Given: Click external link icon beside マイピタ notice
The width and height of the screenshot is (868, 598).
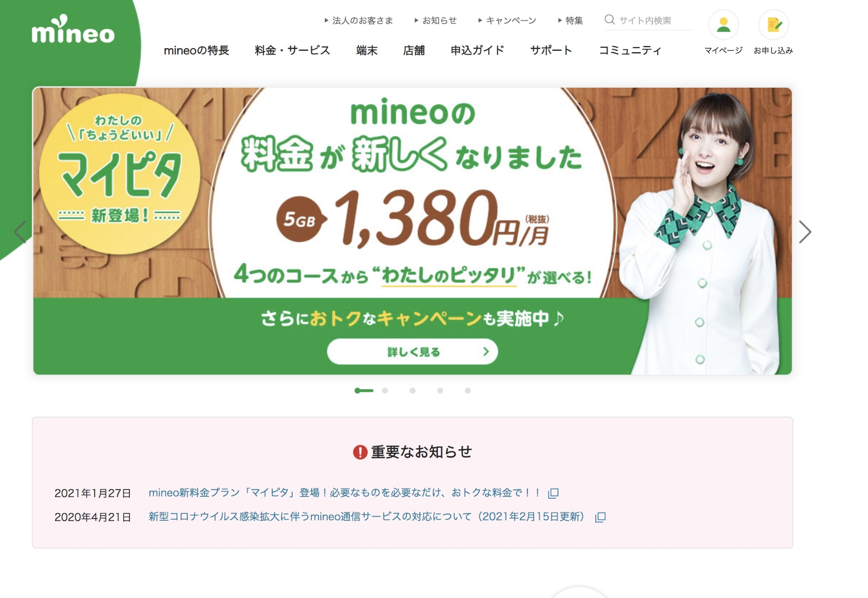Looking at the screenshot, I should 553,493.
